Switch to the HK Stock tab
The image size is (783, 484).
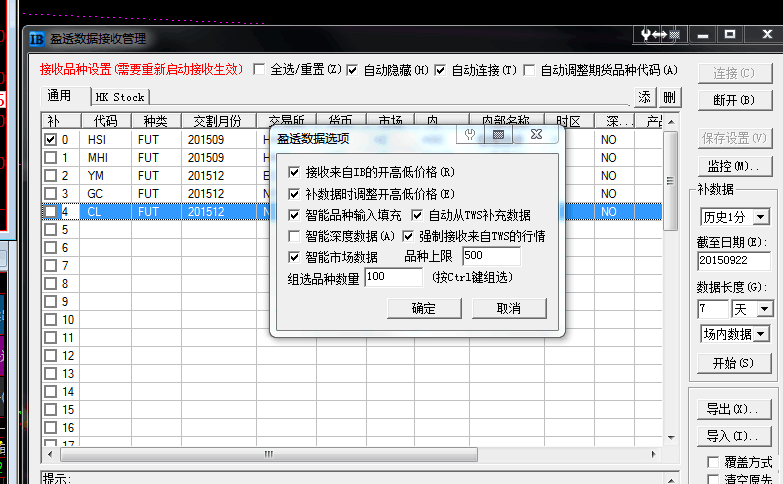pos(120,97)
